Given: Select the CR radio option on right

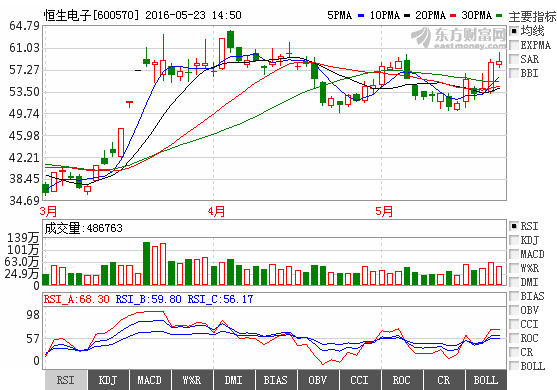Looking at the screenshot, I should tap(514, 352).
